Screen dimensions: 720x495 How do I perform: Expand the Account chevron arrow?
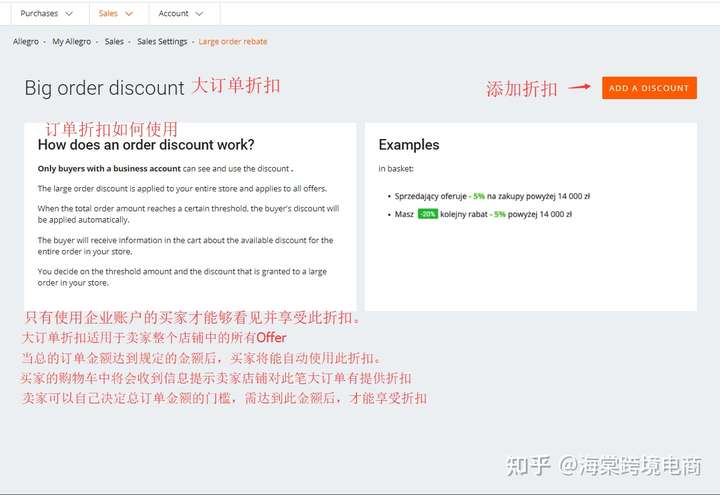pos(199,14)
